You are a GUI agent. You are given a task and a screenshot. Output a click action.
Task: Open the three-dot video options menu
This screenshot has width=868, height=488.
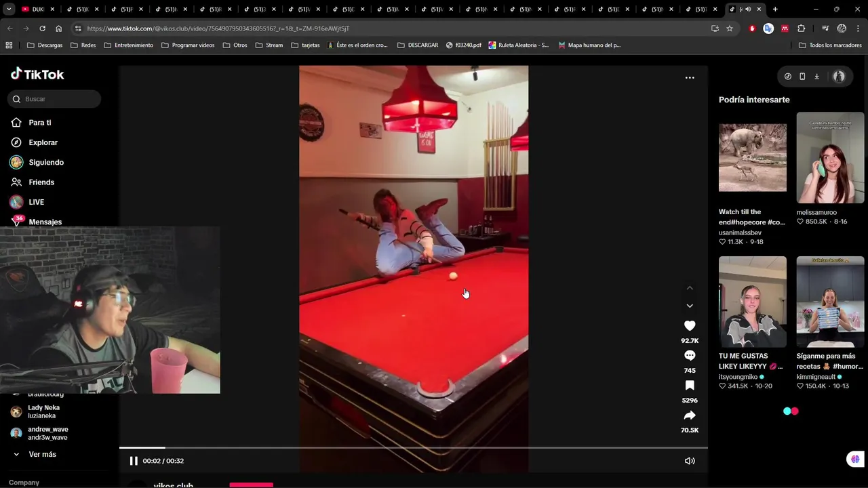click(690, 78)
